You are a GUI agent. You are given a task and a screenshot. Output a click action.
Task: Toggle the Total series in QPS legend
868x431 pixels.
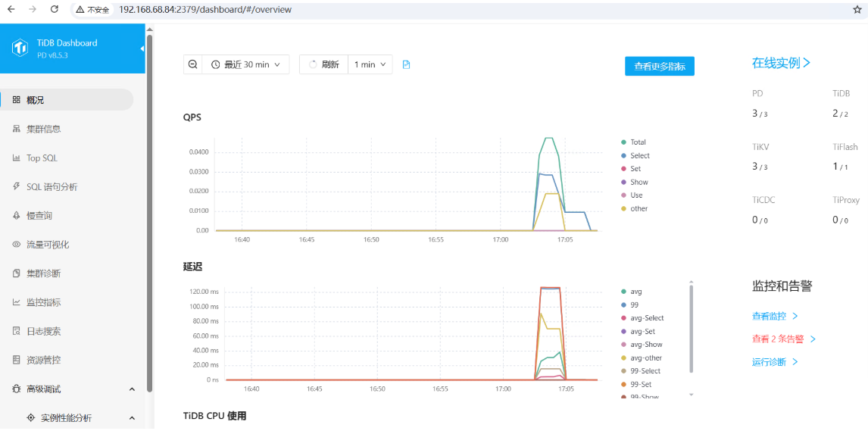(x=638, y=142)
